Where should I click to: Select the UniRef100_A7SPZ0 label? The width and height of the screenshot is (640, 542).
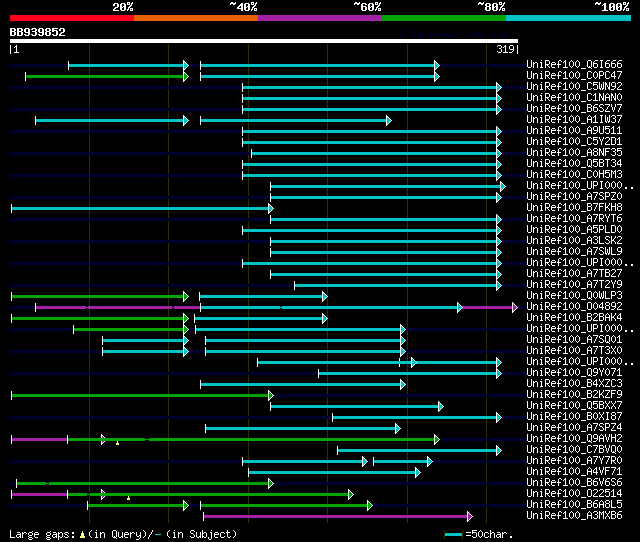tap(574, 196)
